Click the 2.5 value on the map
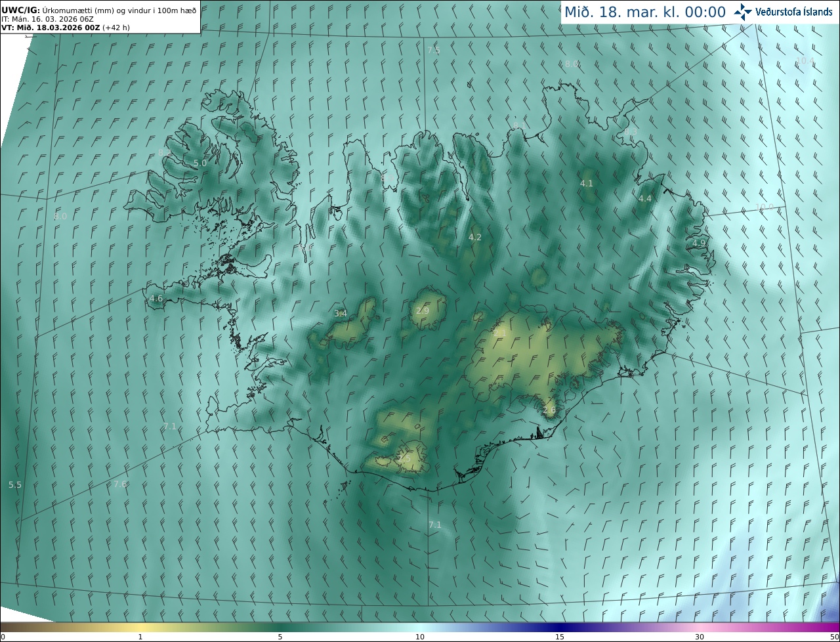Viewport: 840px width, 642px height. (404, 460)
